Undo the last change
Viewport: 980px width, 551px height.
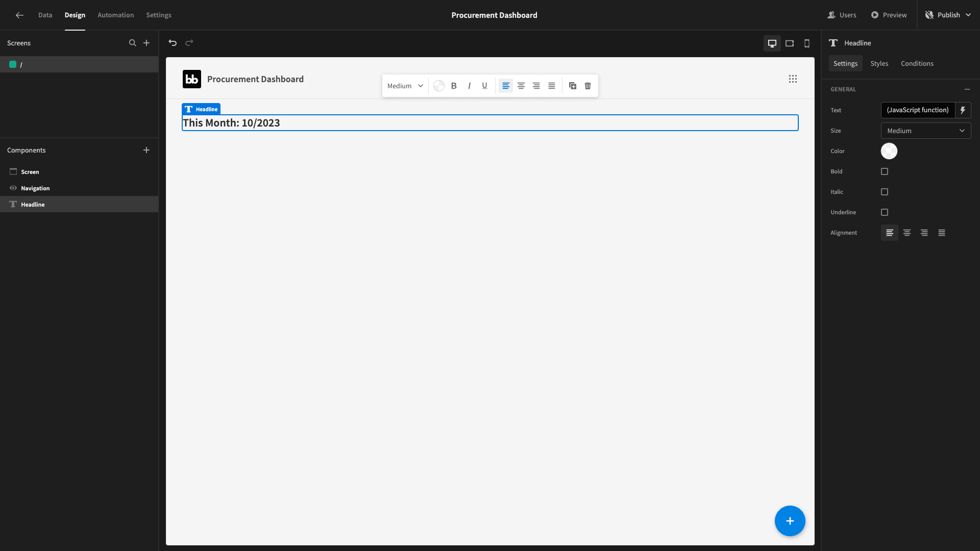point(173,43)
